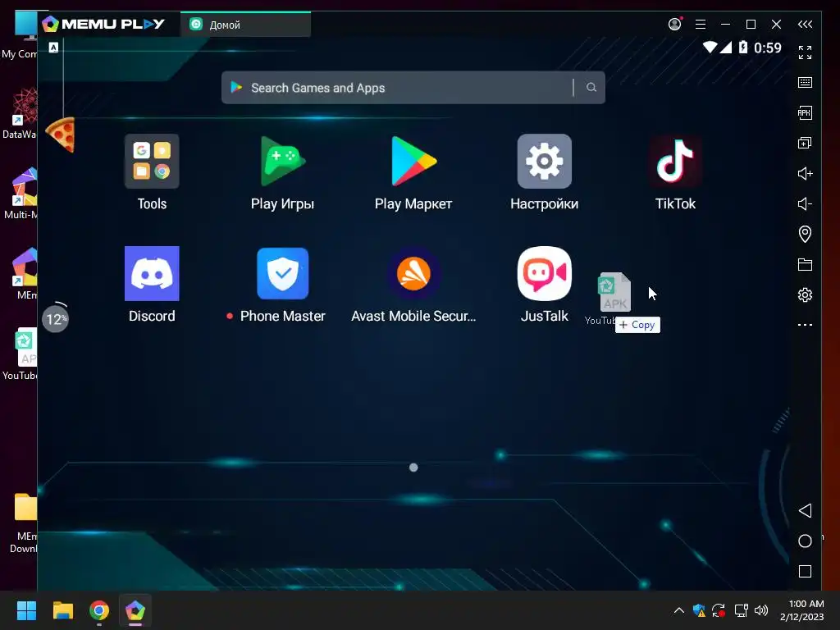Click Windows Security tray icon
Screen dimensions: 840x630
[x=699, y=610]
